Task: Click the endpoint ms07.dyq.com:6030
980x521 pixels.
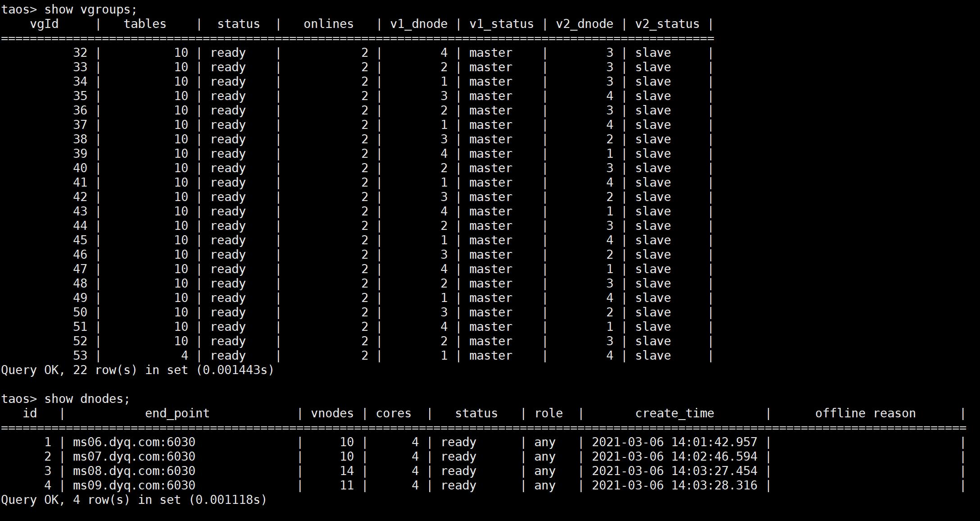Action: click(133, 457)
